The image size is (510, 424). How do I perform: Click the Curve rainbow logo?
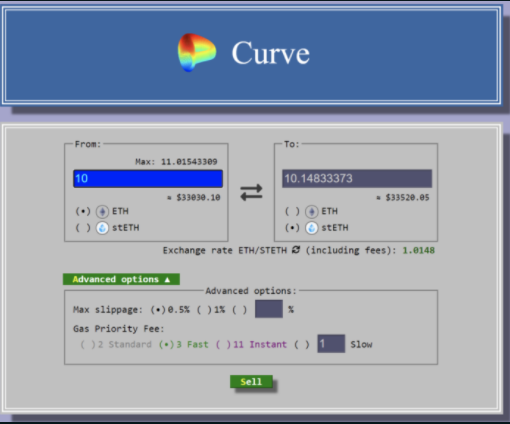pyautogui.click(x=197, y=53)
